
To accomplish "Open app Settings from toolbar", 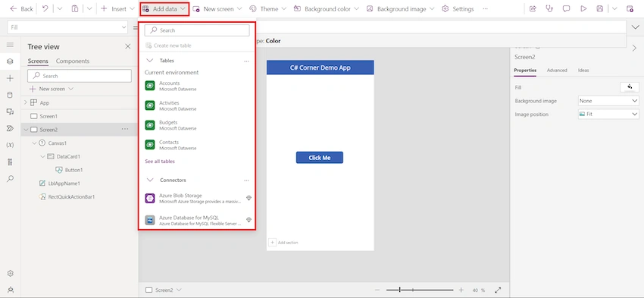I will point(458,8).
